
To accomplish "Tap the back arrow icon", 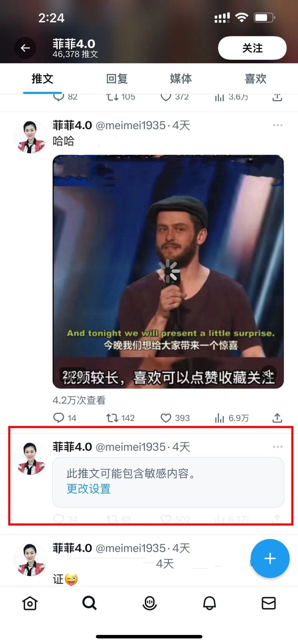I will pos(25,48).
